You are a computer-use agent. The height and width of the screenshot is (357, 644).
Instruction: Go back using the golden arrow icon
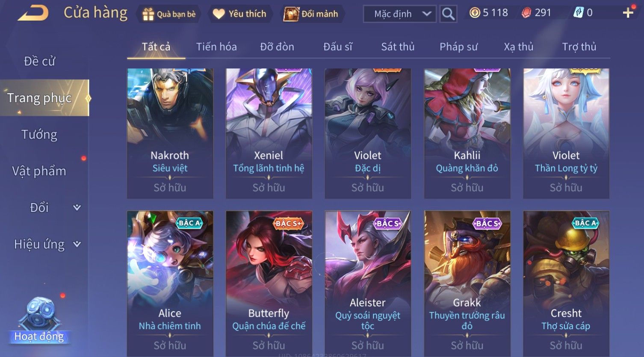pyautogui.click(x=33, y=13)
